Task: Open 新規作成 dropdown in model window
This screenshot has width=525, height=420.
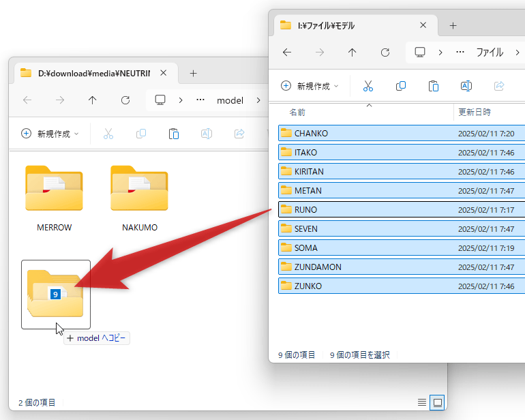Action: point(50,134)
